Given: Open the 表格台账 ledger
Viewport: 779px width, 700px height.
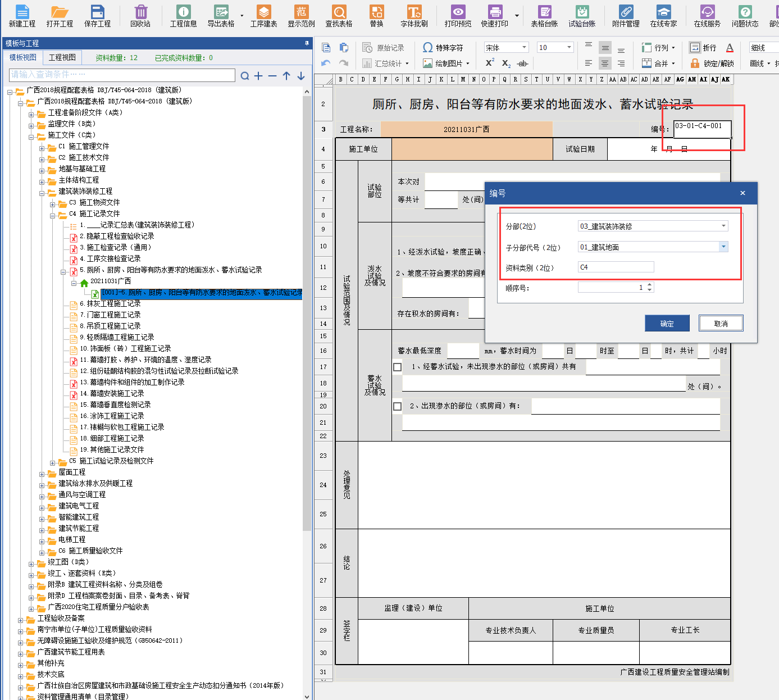Looking at the screenshot, I should coord(544,16).
